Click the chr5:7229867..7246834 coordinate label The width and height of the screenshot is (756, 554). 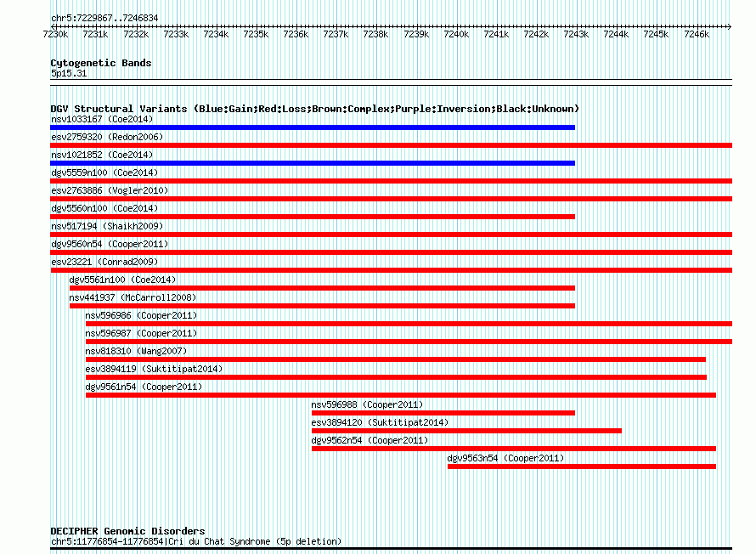point(104,18)
